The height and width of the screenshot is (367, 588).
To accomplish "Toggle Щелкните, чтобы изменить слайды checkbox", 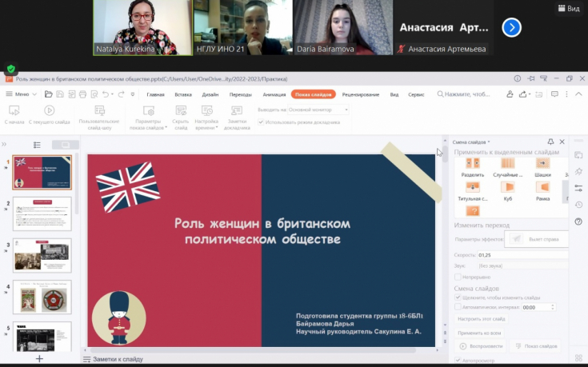I will click(458, 297).
